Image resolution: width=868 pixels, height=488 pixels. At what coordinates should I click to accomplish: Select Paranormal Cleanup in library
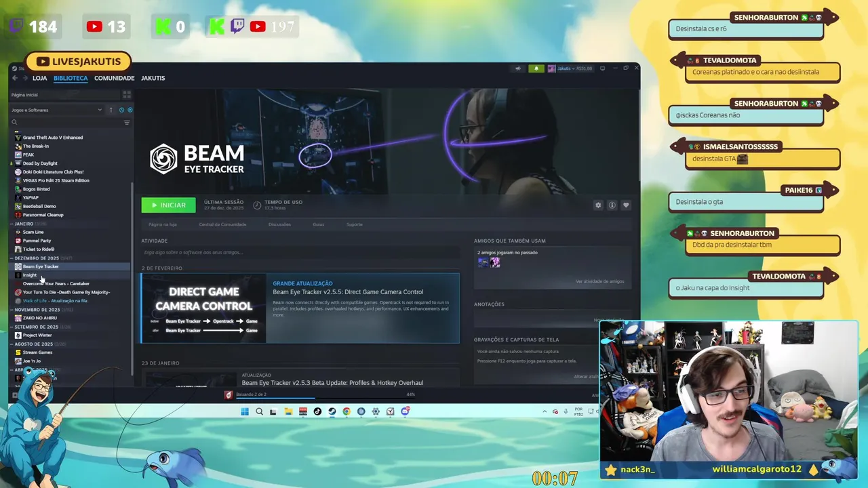click(x=40, y=215)
